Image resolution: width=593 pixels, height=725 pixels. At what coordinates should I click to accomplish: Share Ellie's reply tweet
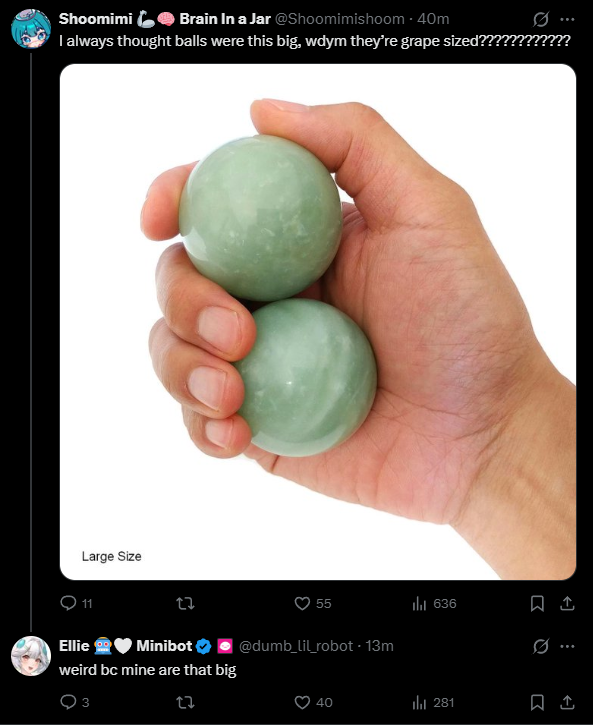(x=567, y=702)
